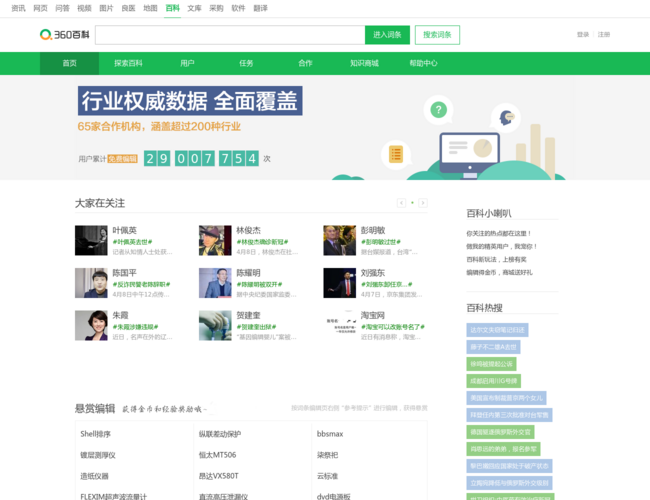The width and height of the screenshot is (650, 500).
Task: Click hot search tag 德国驱逐俄罗斯外交官
Action: tap(500, 432)
